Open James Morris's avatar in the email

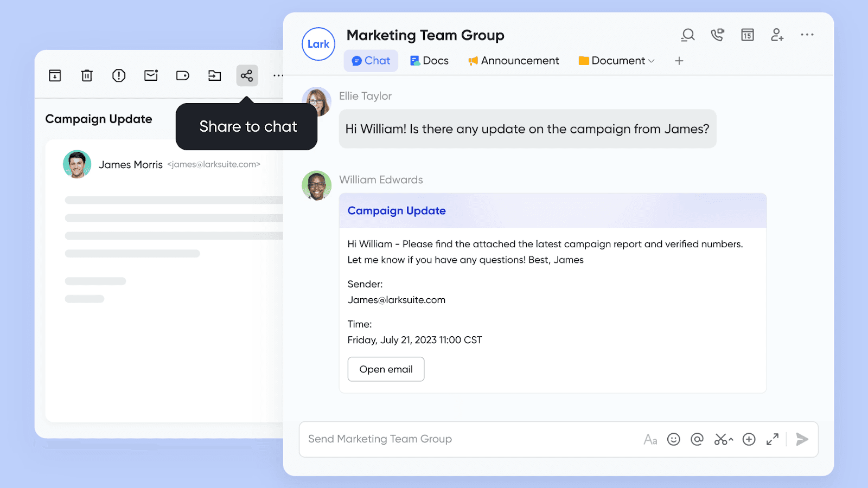pos(77,164)
